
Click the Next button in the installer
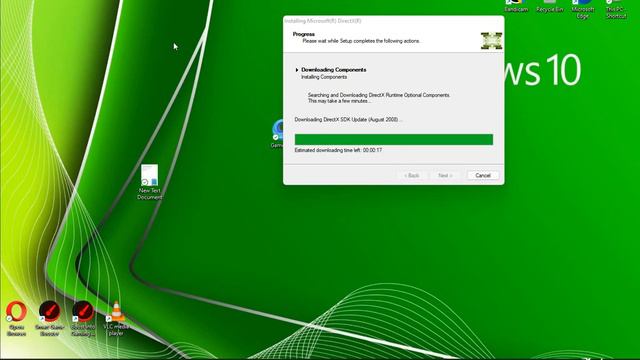(x=445, y=176)
